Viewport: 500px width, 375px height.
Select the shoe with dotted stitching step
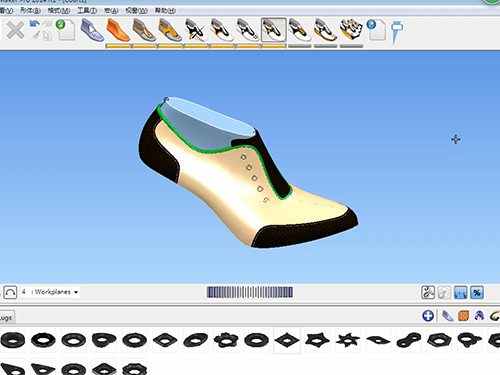click(x=248, y=30)
